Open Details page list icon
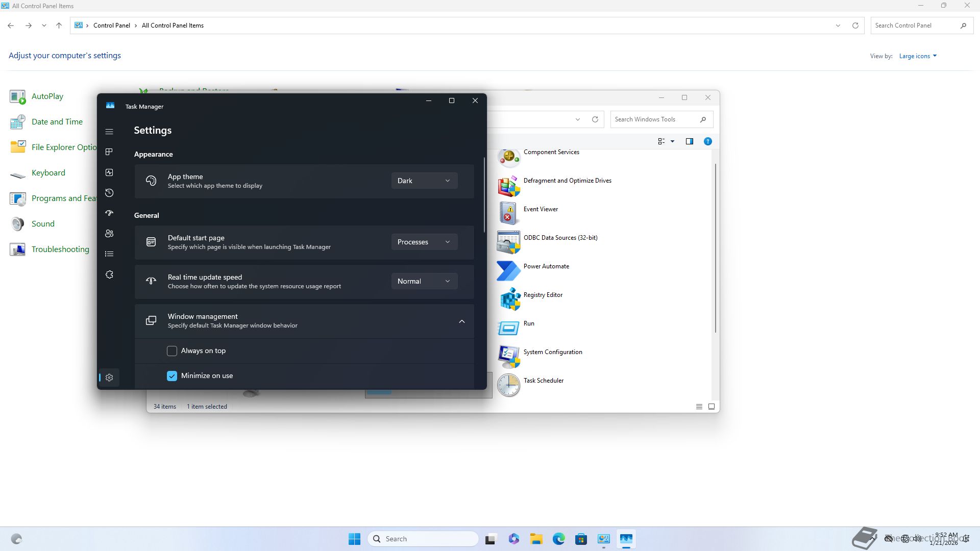This screenshot has width=980, height=551. click(109, 254)
